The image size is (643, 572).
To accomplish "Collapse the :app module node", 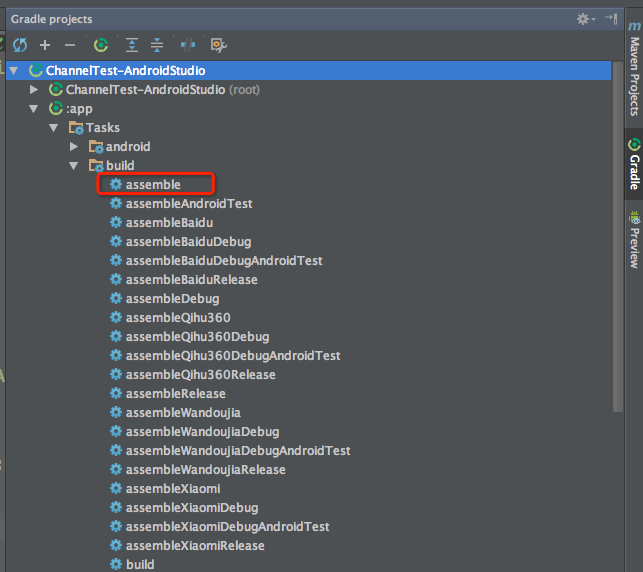I will [34, 109].
